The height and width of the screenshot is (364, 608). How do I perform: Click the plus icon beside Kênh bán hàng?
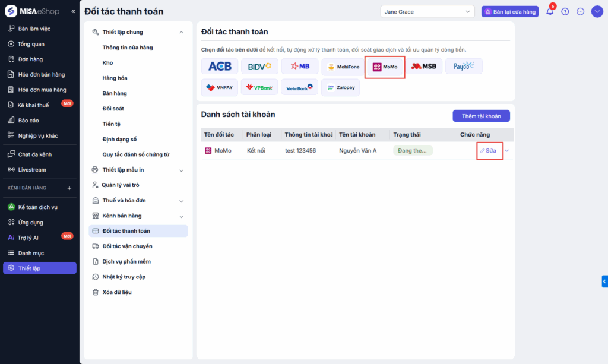click(x=69, y=188)
